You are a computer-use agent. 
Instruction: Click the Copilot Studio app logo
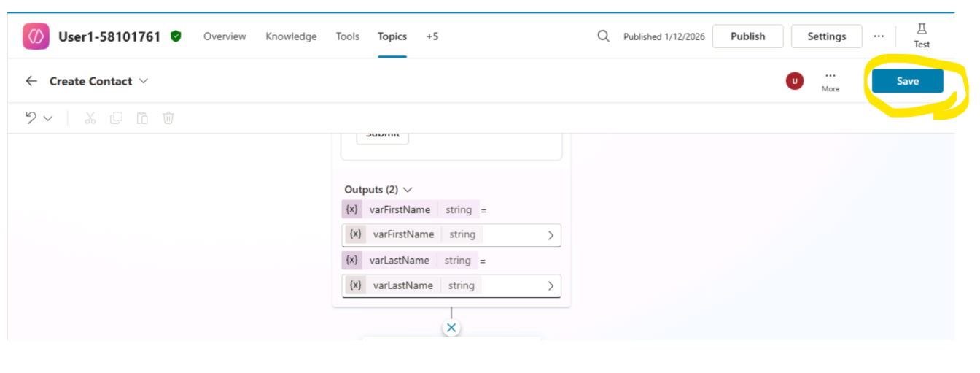coord(36,36)
